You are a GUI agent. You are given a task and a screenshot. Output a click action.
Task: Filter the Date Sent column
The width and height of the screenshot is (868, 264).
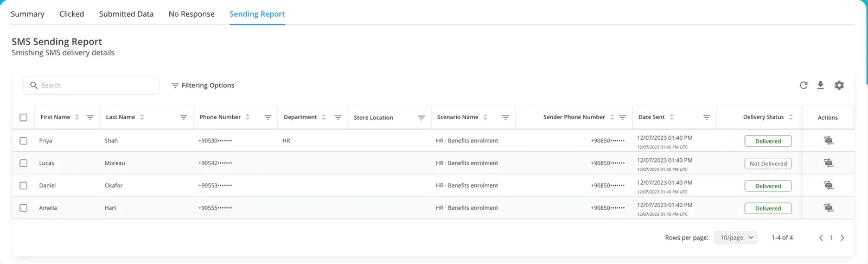point(706,117)
